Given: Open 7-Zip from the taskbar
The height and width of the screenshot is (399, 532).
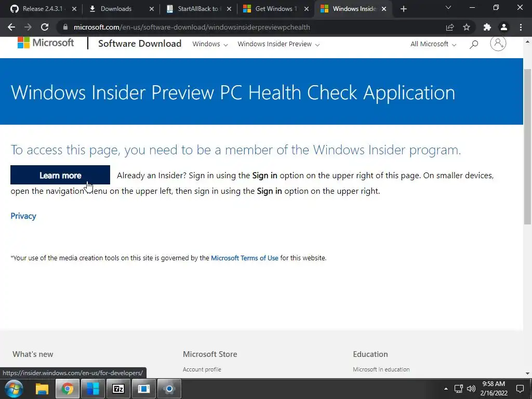Looking at the screenshot, I should 118,389.
